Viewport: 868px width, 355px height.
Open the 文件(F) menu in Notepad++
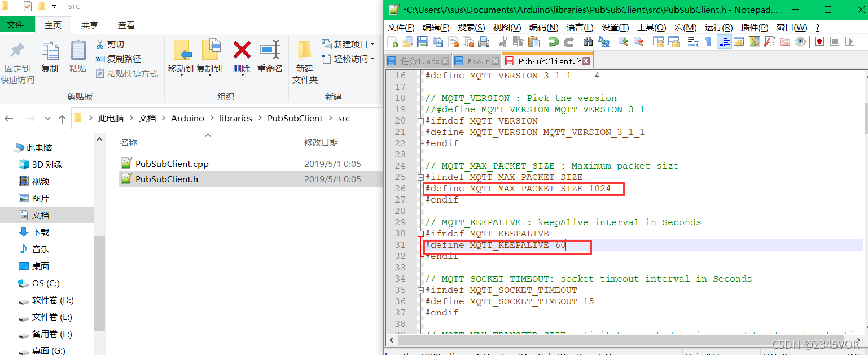click(401, 27)
